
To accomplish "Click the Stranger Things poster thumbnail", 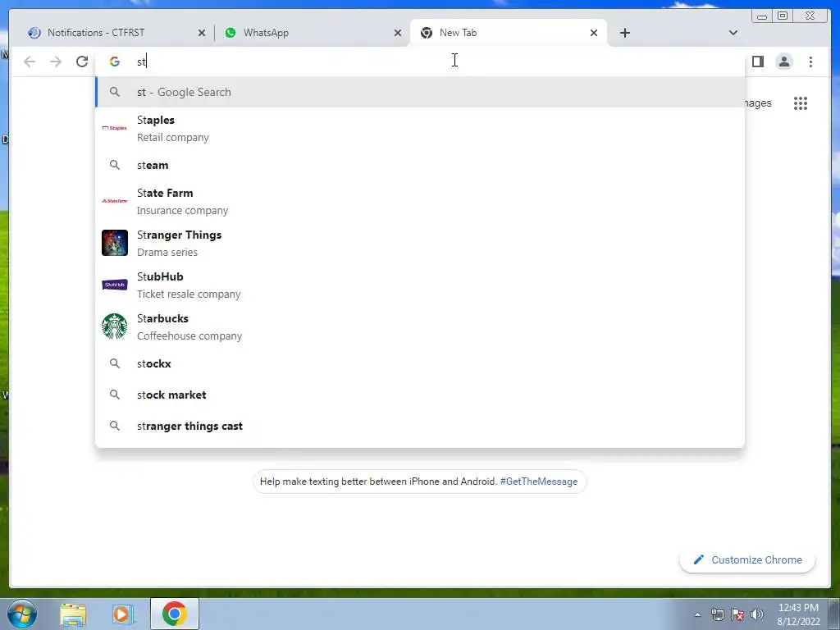I will pos(115,243).
